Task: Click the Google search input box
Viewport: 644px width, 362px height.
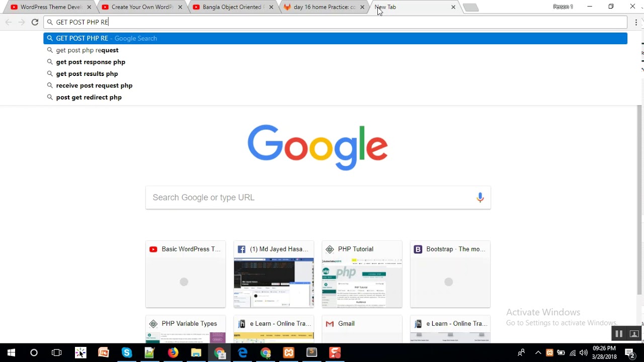Action: pos(318,198)
